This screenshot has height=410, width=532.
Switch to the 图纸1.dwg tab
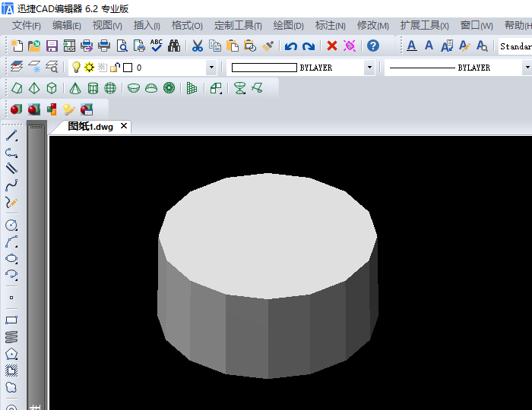pyautogui.click(x=90, y=126)
